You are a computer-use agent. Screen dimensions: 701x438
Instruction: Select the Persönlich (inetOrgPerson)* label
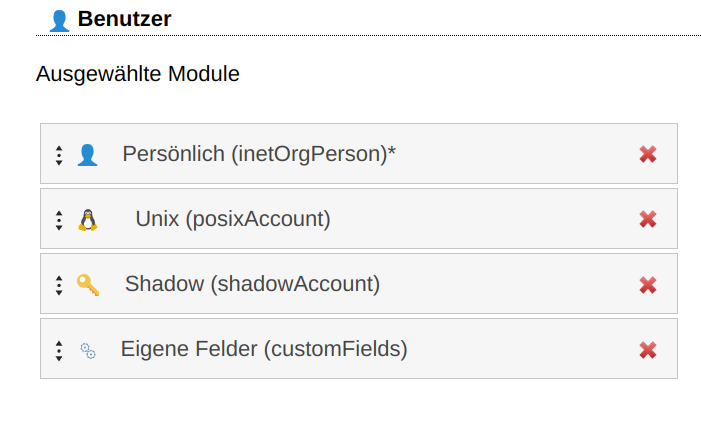pyautogui.click(x=259, y=154)
